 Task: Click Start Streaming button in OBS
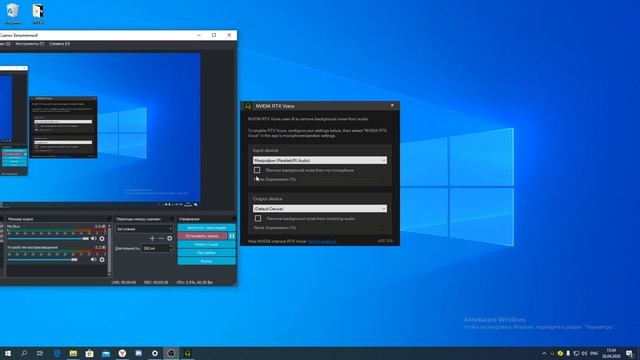[x=207, y=227]
